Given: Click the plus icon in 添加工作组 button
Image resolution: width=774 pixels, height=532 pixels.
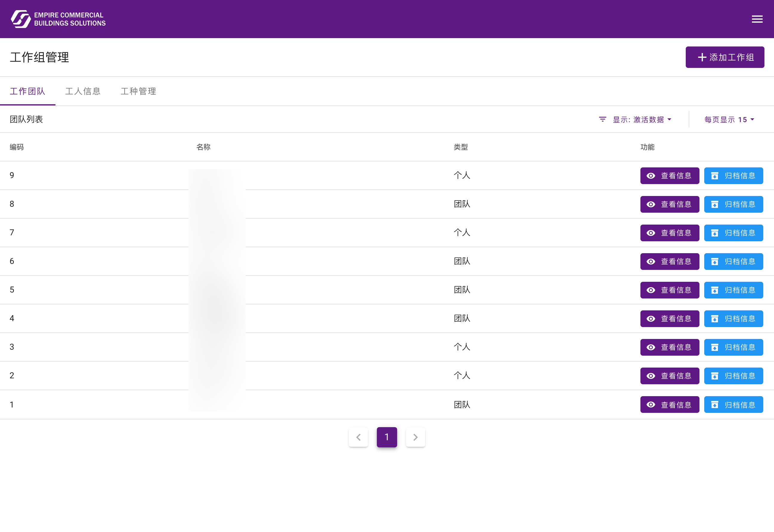Looking at the screenshot, I should click(702, 57).
